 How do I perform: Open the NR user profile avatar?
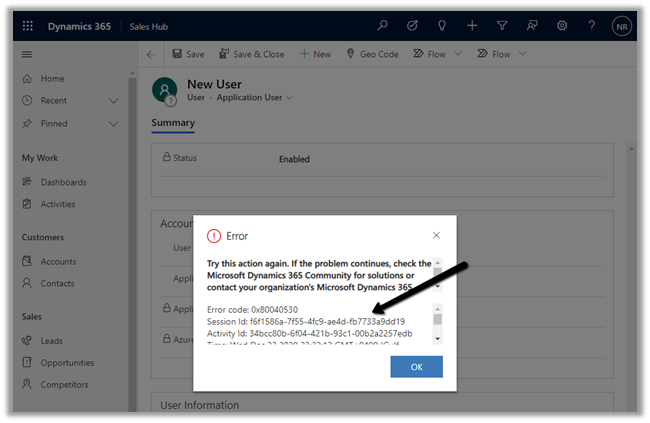[x=622, y=27]
